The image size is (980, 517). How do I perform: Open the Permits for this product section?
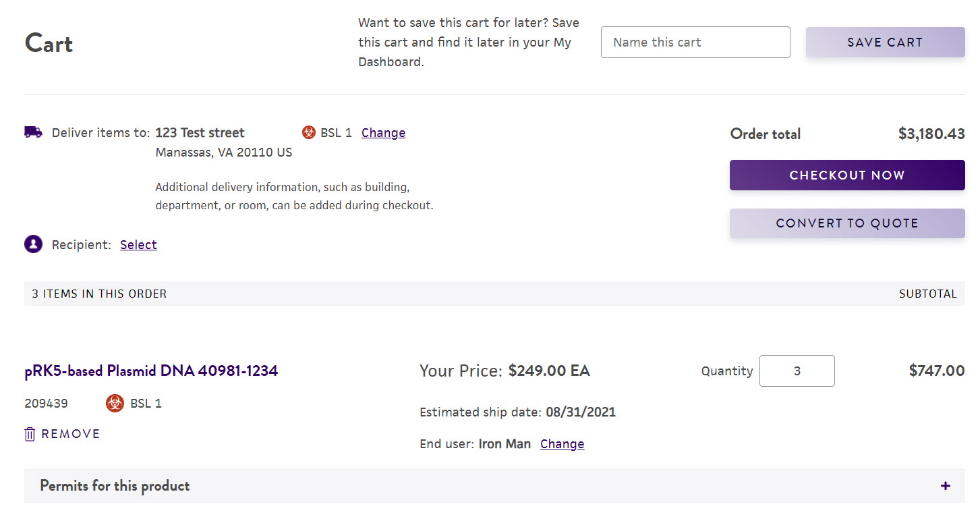pyautogui.click(x=494, y=486)
